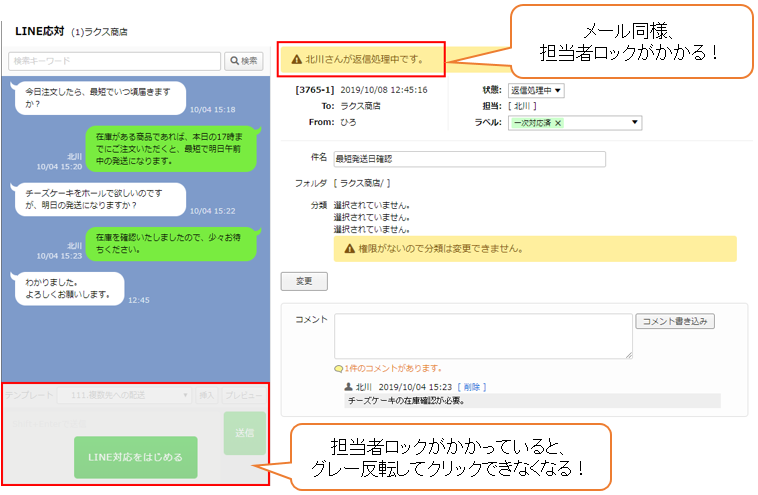
Task: Click the 挿入 insert button
Action: [x=206, y=395]
